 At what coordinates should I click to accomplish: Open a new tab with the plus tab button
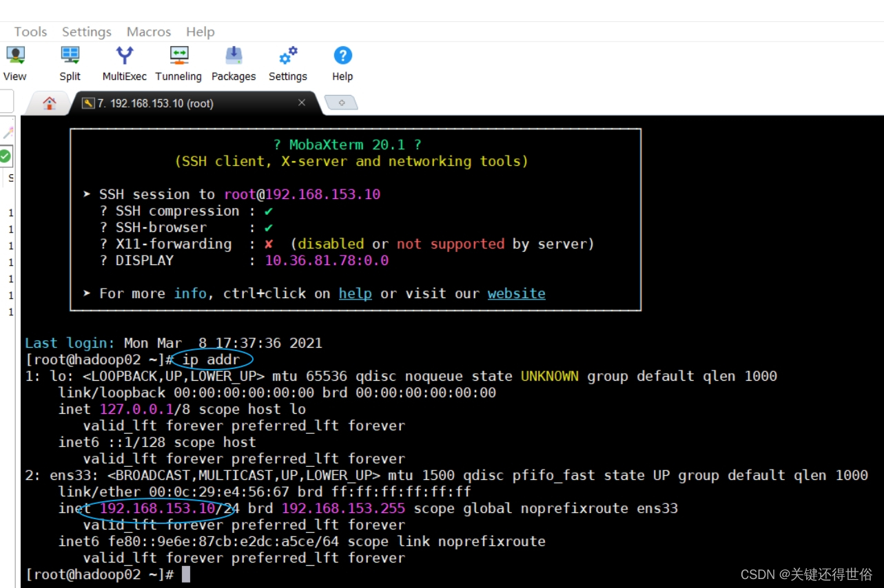point(341,103)
